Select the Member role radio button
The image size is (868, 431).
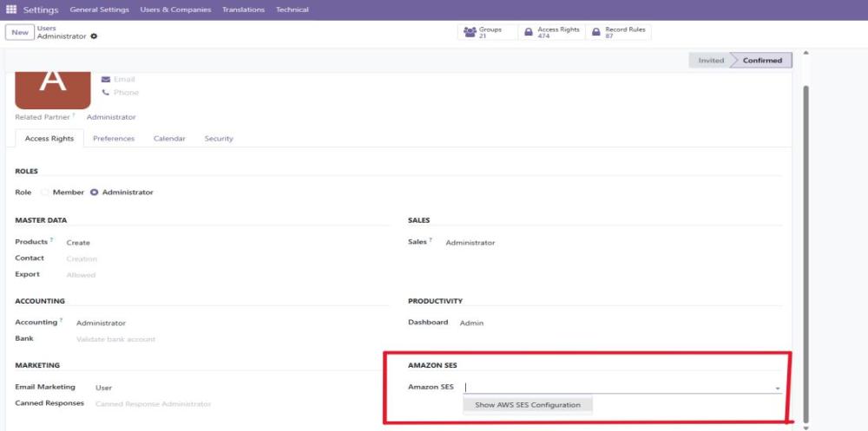point(45,192)
